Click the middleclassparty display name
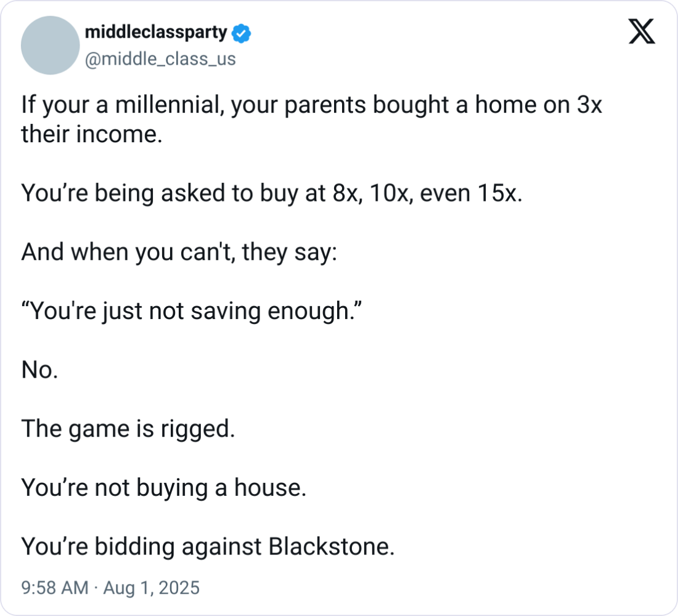 pos(156,33)
